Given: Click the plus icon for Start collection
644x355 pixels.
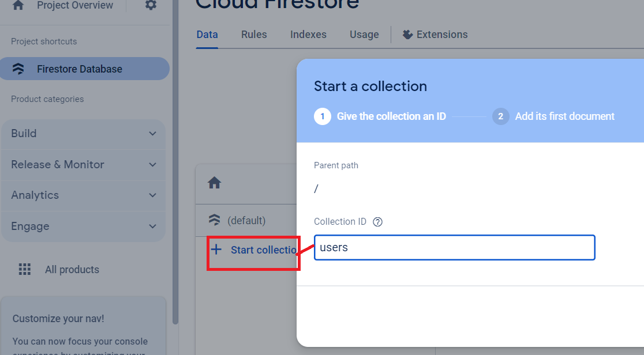Looking at the screenshot, I should (216, 250).
